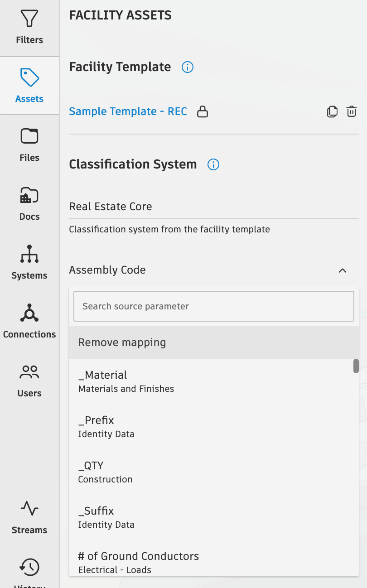Open the Filters panel
Image resolution: width=367 pixels, height=588 pixels.
(29, 28)
